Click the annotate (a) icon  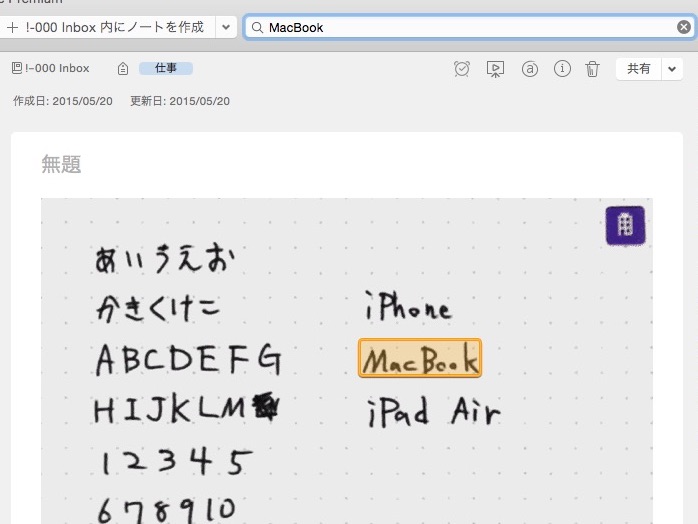tap(529, 69)
